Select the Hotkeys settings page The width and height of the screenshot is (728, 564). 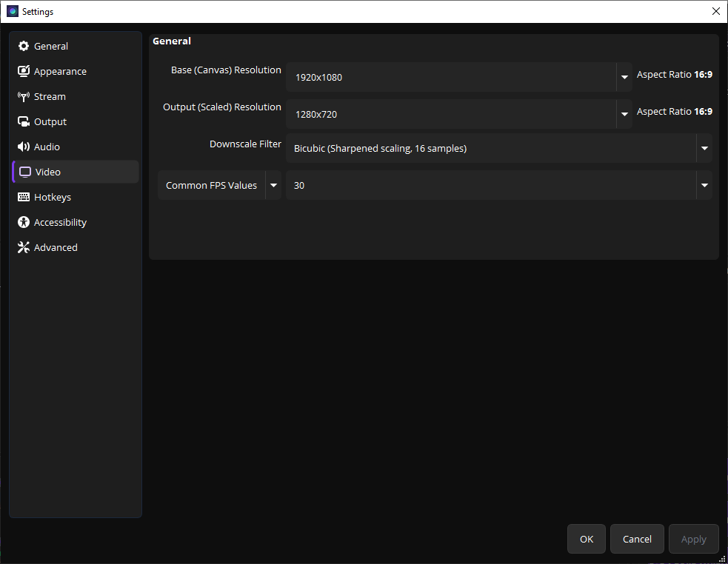coord(76,197)
